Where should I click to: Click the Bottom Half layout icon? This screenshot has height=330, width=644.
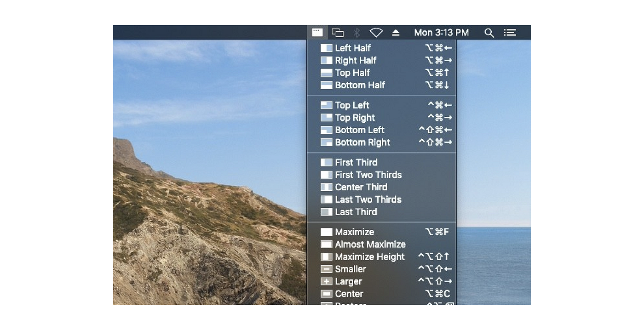coord(326,85)
